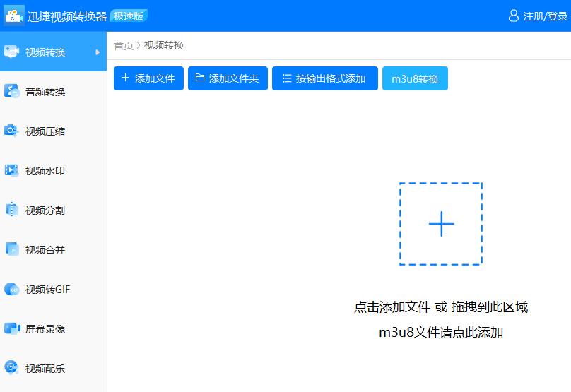Click the 迅捷视频转换器 app logo icon
Viewport: 571px width, 392px height.
pos(14,16)
